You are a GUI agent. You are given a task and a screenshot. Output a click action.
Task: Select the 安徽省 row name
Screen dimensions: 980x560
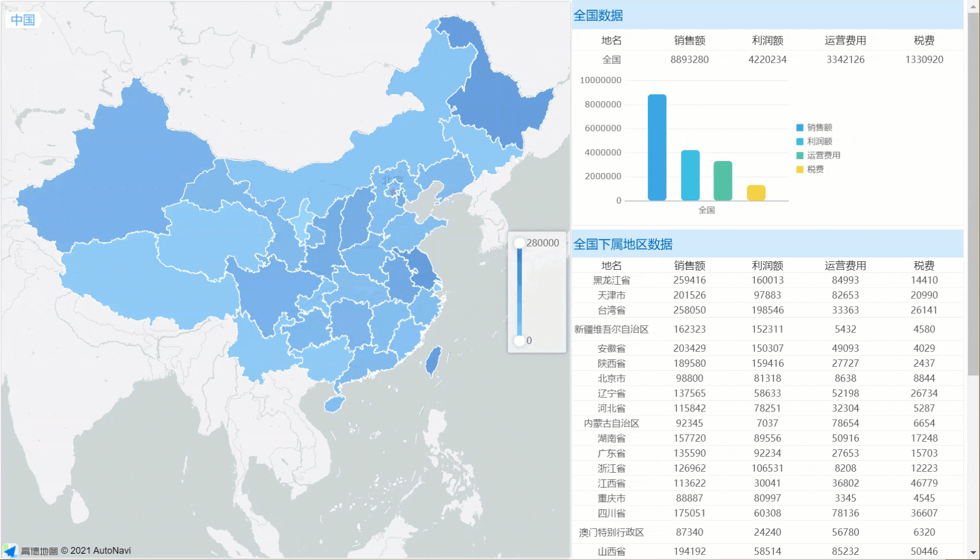coord(611,349)
